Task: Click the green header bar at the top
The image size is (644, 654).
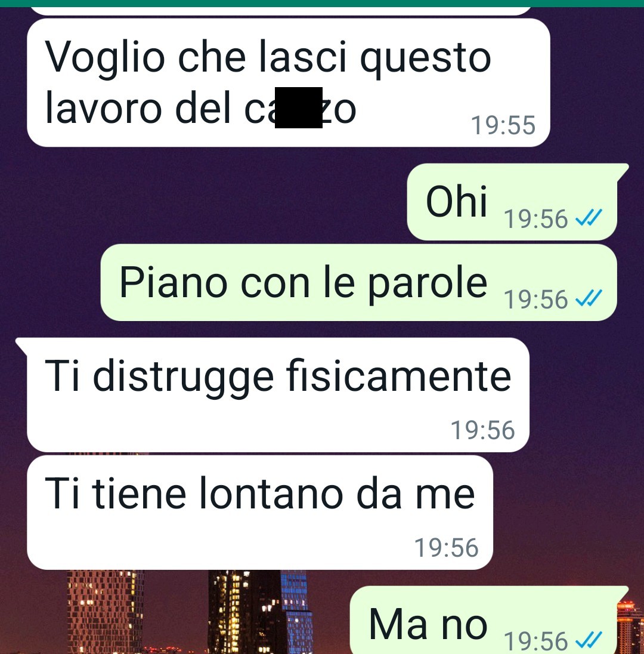Action: click(x=322, y=4)
